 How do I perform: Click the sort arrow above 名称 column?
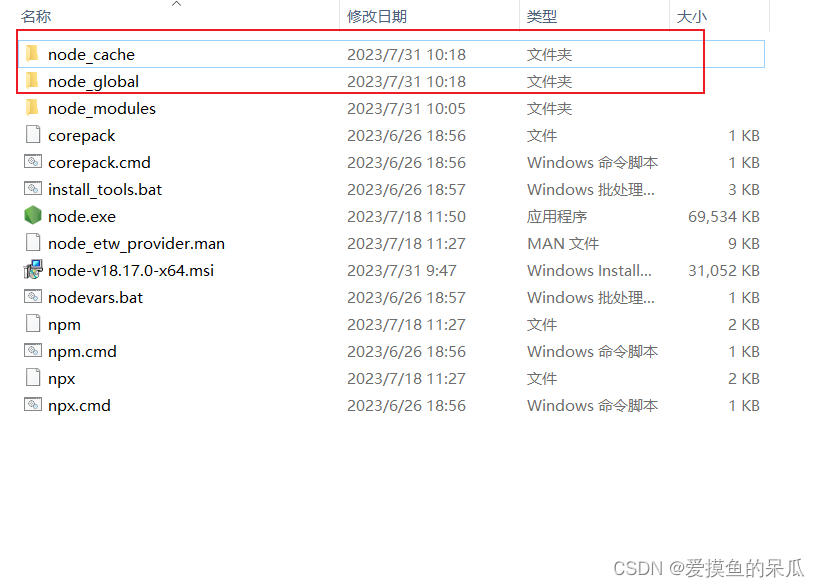177,6
